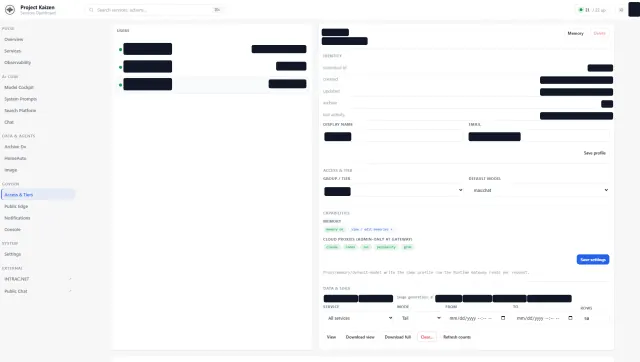This screenshot has height=362, width=640.
Task: Click the From date-time field
Action: point(477,318)
